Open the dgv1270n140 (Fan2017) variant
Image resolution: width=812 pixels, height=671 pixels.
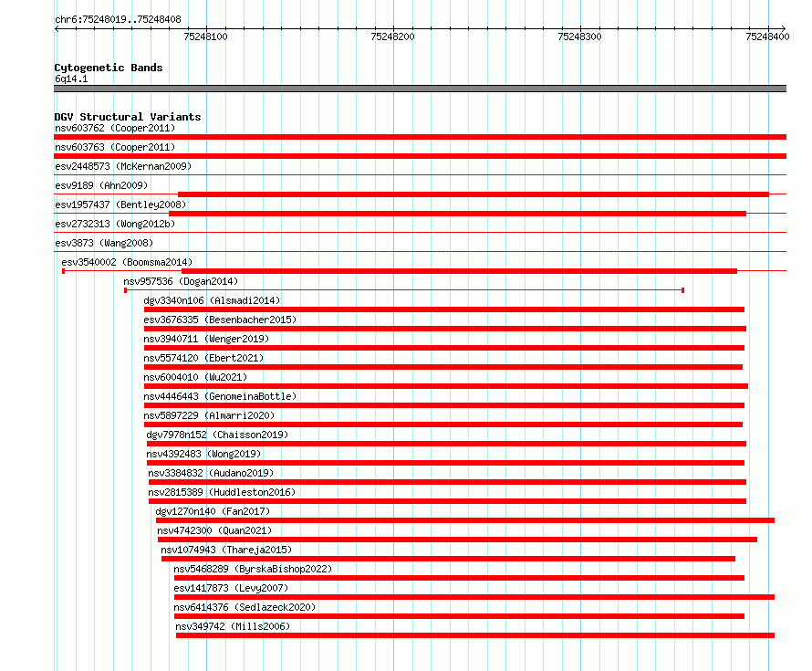tap(213, 511)
